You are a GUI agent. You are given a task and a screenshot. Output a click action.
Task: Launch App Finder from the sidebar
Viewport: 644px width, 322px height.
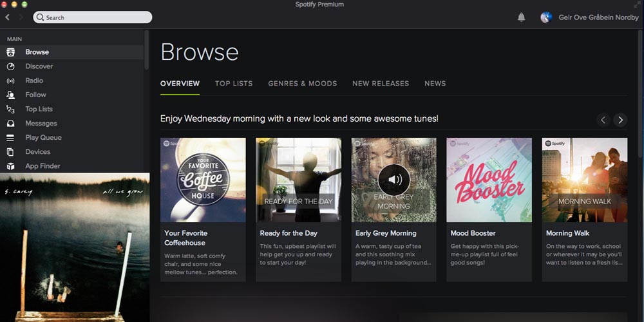[x=10, y=166]
